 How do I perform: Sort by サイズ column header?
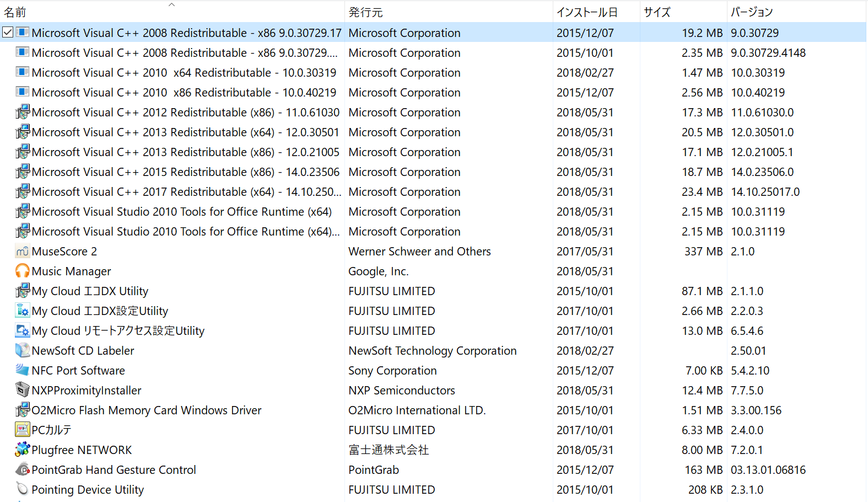pos(657,12)
